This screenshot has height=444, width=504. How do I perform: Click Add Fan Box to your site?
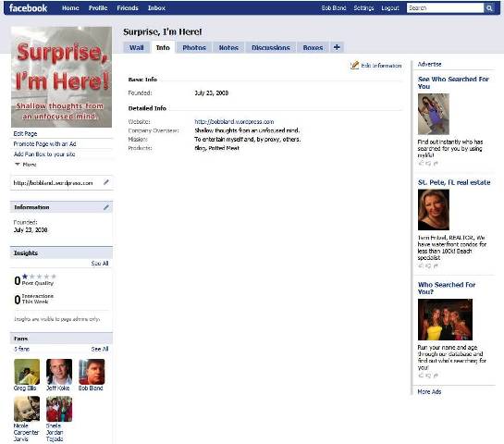pos(44,154)
